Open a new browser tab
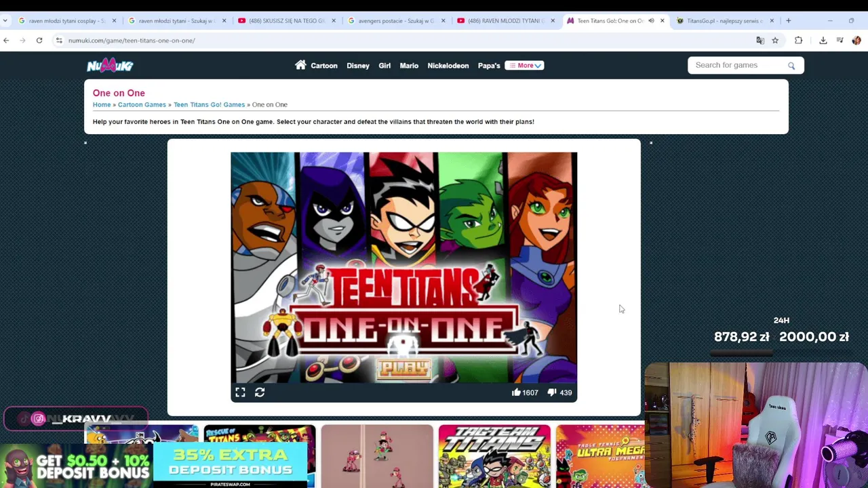 click(x=788, y=21)
